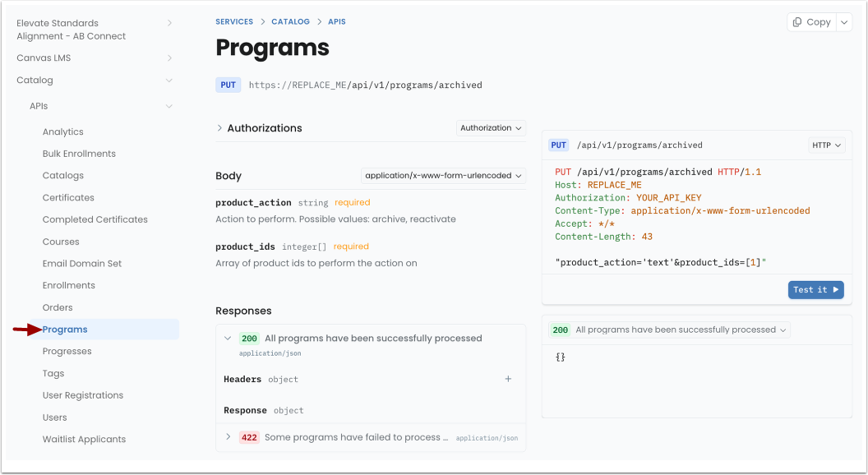
Task: Go to the CATALOG breadcrumb
Action: 291,21
